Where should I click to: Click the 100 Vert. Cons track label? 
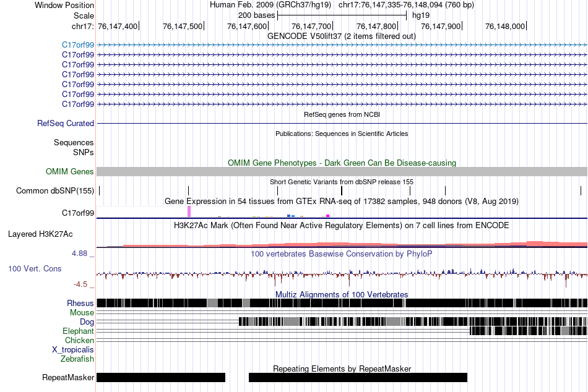[x=35, y=269]
